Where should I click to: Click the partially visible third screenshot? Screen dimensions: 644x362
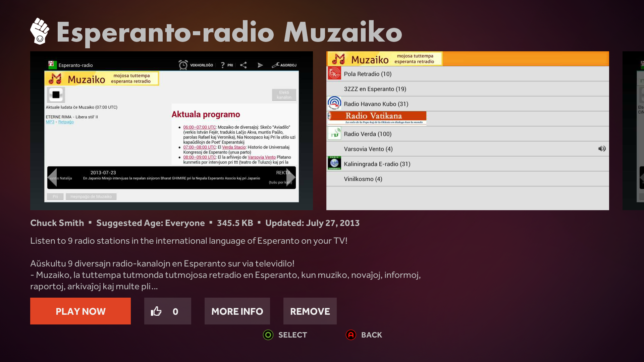633,131
